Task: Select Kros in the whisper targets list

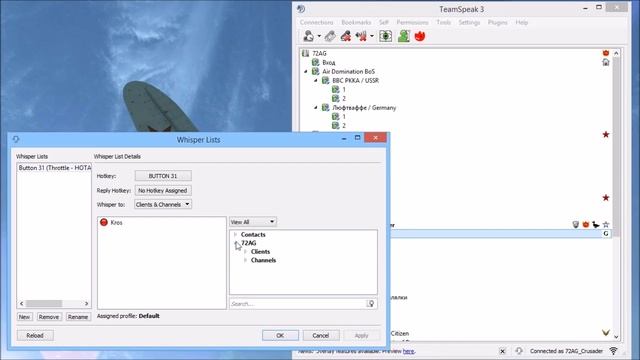Action: [x=116, y=222]
